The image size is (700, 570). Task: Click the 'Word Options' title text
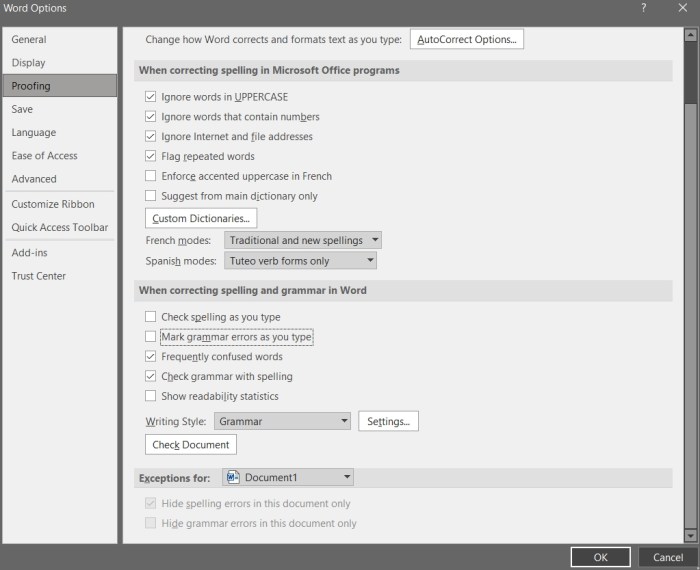[35, 8]
